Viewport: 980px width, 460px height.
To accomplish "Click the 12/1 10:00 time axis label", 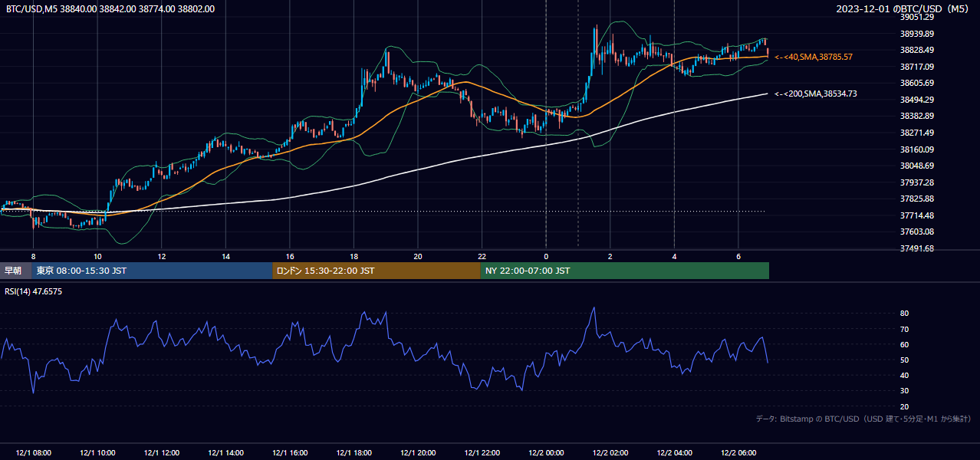I will click(97, 453).
